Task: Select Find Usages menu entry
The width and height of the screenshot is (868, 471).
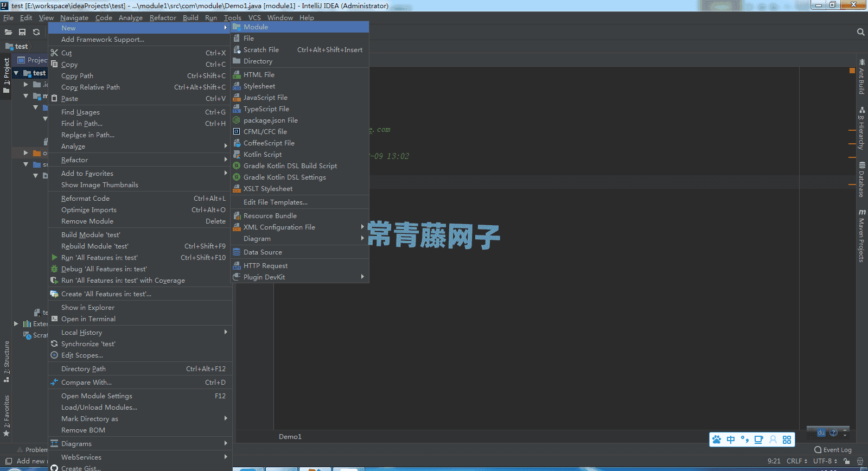Action: coord(140,112)
